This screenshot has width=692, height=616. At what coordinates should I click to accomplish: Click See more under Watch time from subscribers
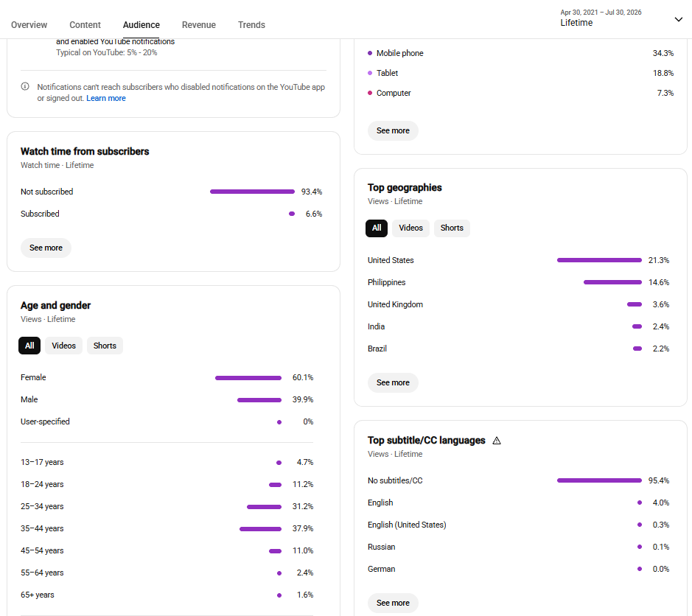46,248
